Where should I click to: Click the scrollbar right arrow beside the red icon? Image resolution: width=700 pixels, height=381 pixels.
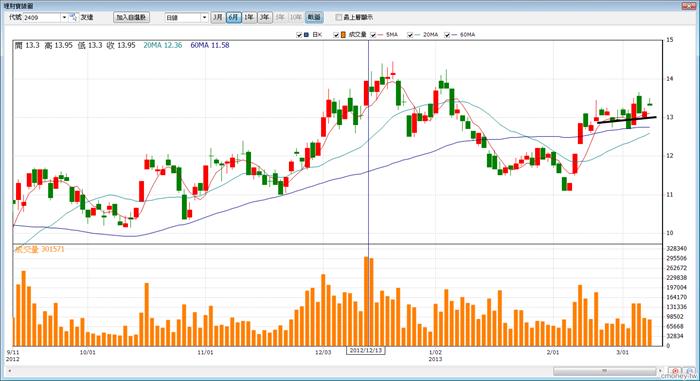tap(660, 371)
